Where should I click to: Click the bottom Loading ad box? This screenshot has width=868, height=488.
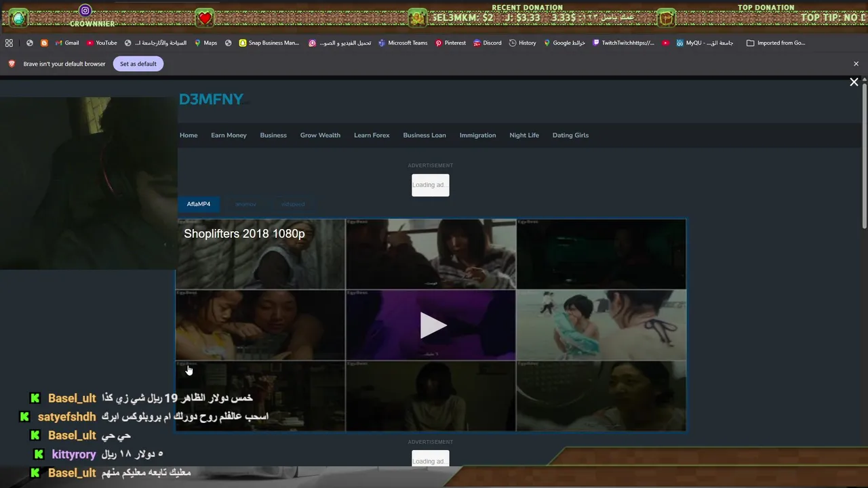point(431,459)
